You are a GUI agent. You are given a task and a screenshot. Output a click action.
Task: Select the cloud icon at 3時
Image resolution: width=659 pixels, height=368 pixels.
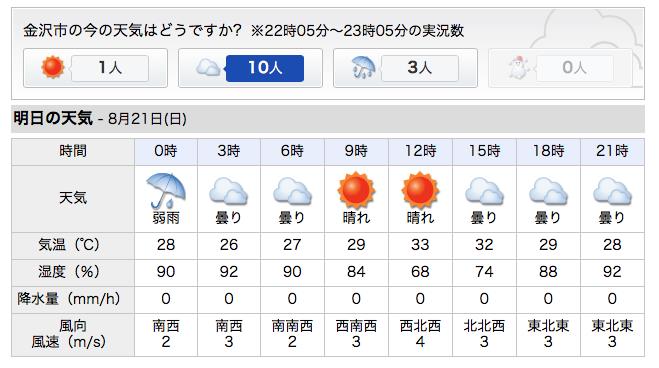(x=229, y=191)
